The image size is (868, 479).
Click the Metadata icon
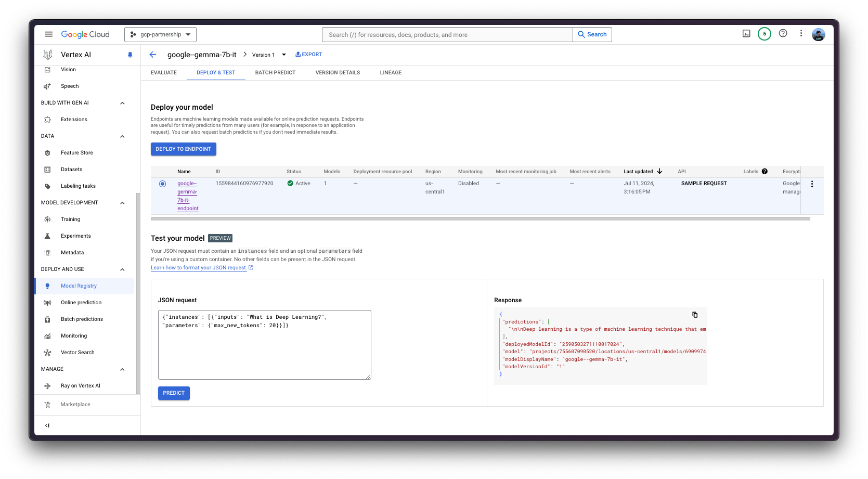tap(47, 253)
